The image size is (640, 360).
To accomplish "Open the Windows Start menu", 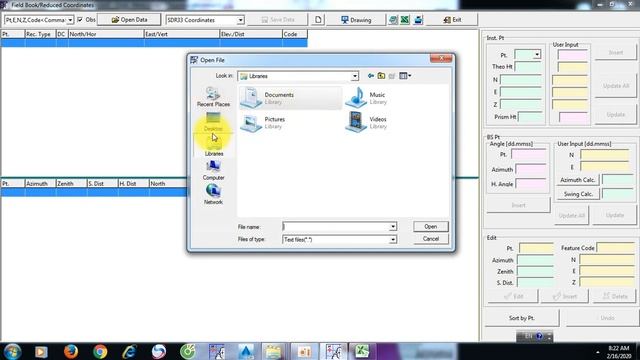I will pyautogui.click(x=12, y=351).
